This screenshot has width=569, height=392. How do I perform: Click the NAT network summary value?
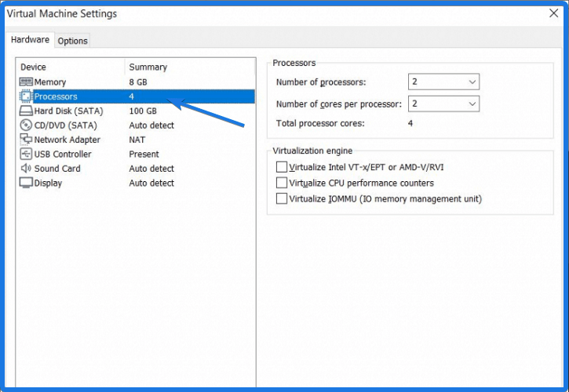137,140
